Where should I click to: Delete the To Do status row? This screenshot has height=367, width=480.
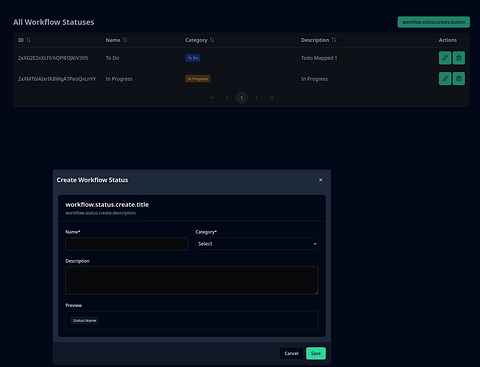[x=459, y=58]
